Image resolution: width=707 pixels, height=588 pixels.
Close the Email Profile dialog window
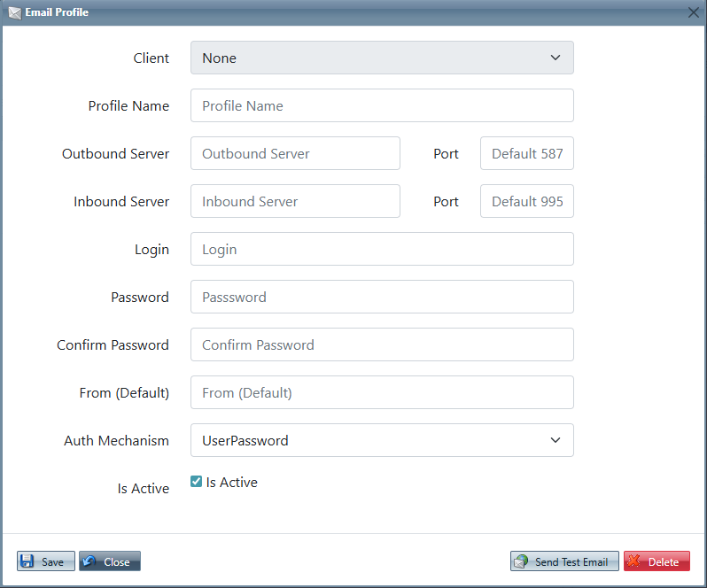pos(694,12)
